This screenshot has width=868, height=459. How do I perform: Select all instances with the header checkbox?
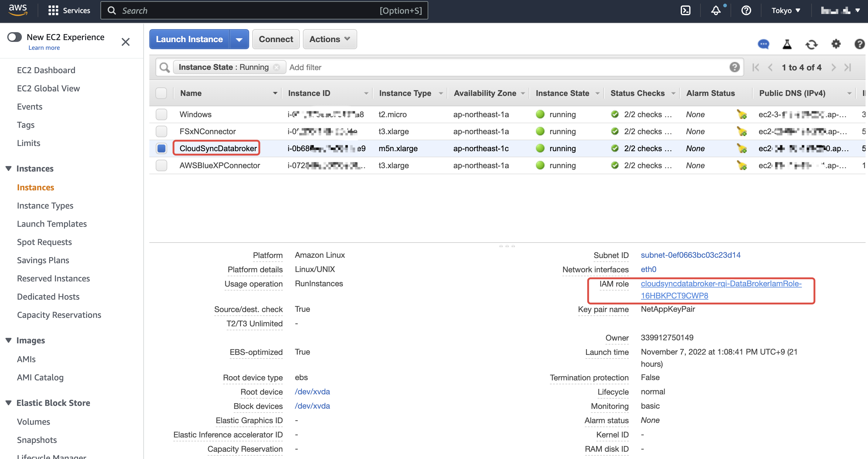click(x=161, y=93)
